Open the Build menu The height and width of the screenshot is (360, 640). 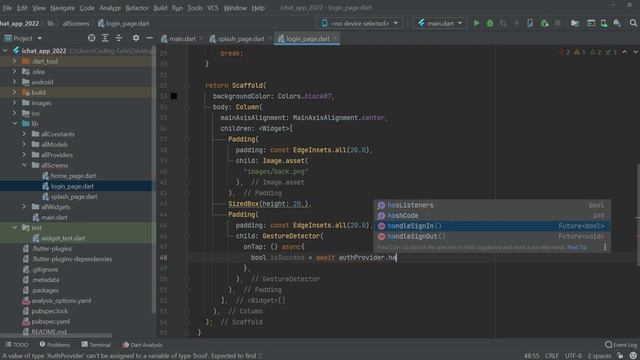pos(160,8)
